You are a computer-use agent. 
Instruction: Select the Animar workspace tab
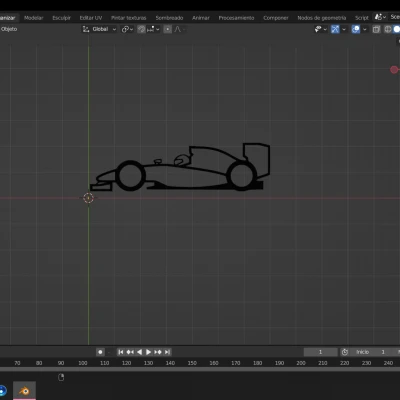201,18
